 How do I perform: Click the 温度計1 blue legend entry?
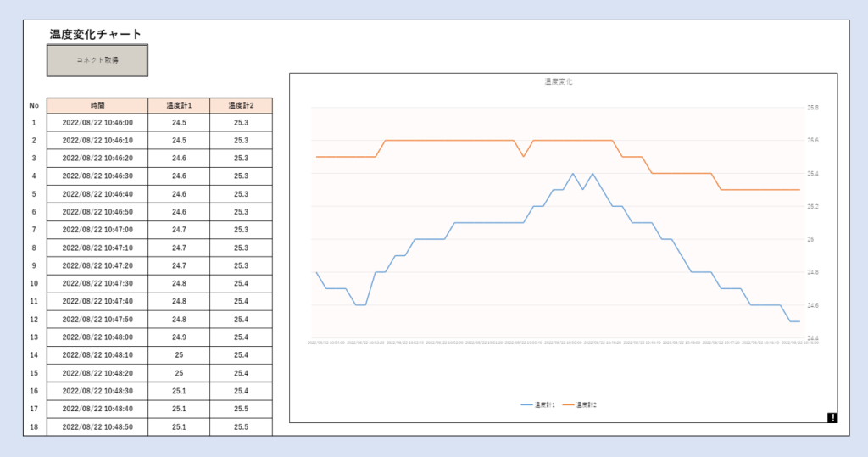coord(538,405)
